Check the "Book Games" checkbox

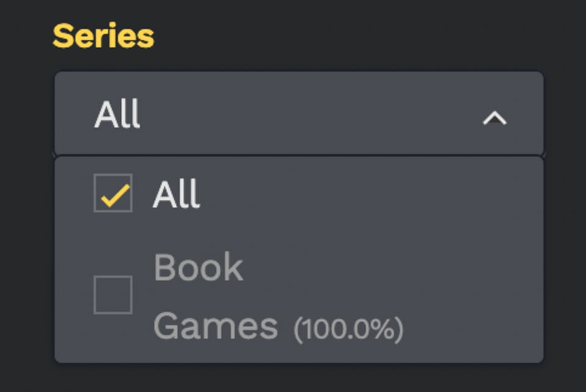(x=113, y=294)
